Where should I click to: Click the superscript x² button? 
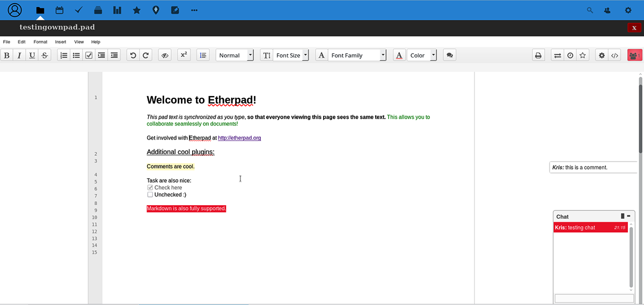pyautogui.click(x=184, y=55)
